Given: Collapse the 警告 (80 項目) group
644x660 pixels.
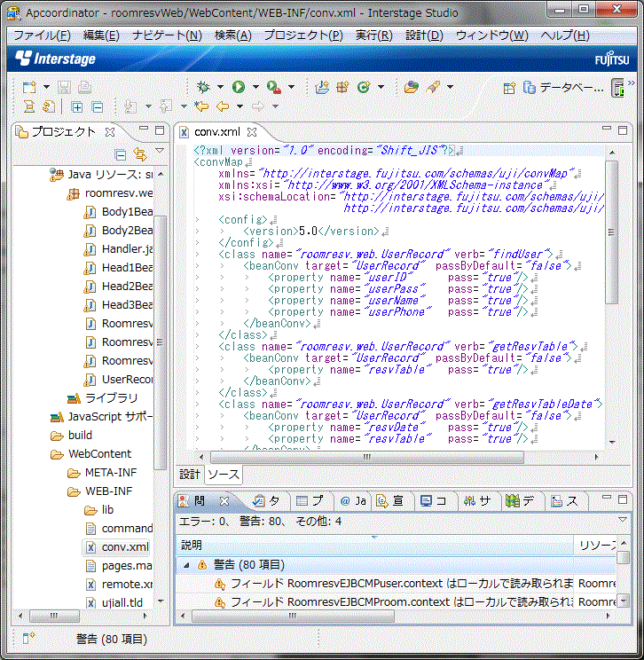Looking at the screenshot, I should pos(186,565).
